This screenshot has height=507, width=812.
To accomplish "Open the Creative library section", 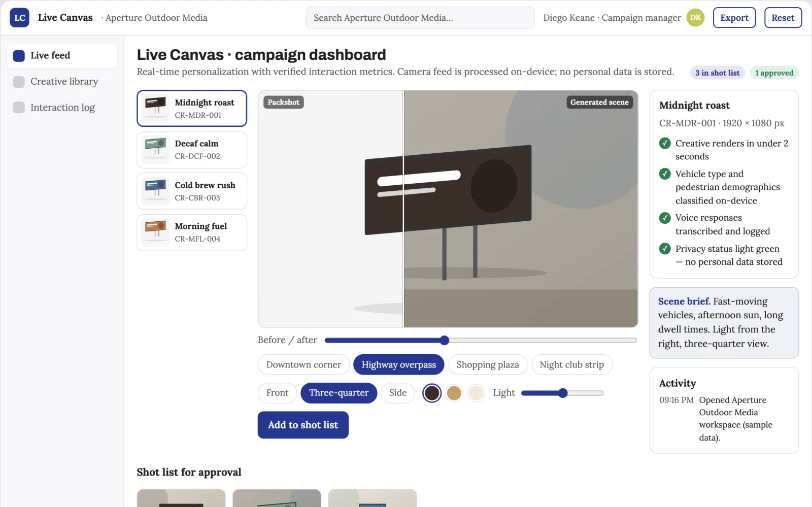I will click(x=62, y=82).
